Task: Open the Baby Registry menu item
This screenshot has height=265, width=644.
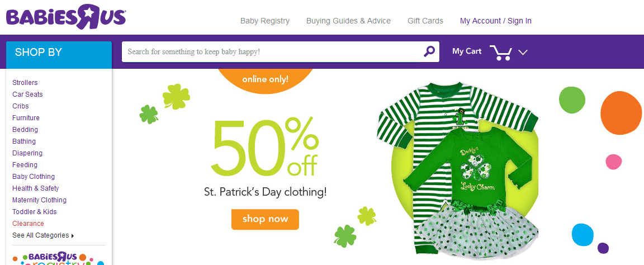Action: [265, 21]
